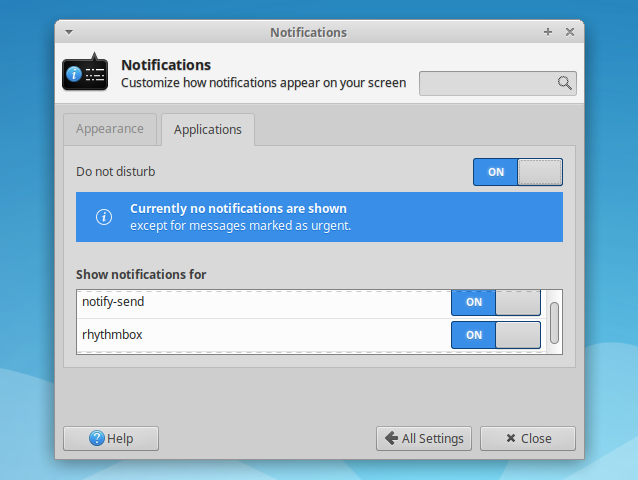This screenshot has height=480, width=638.
Task: Go back to All Settings
Action: 423,438
